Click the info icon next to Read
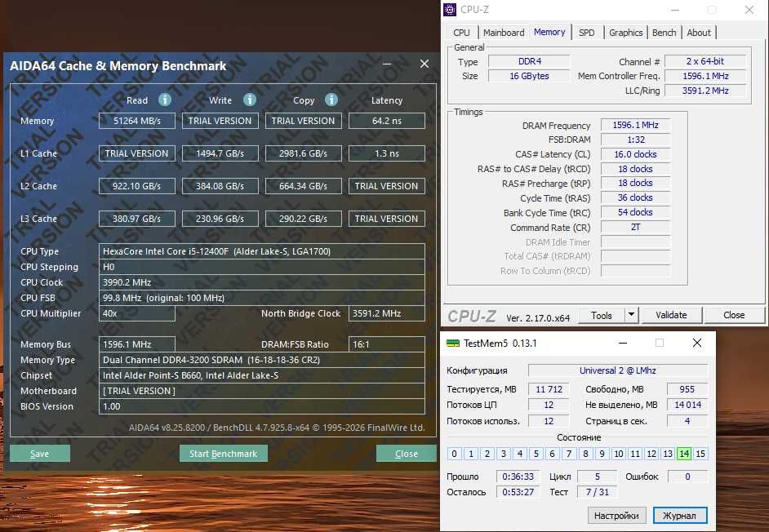This screenshot has width=769, height=532. click(x=164, y=100)
